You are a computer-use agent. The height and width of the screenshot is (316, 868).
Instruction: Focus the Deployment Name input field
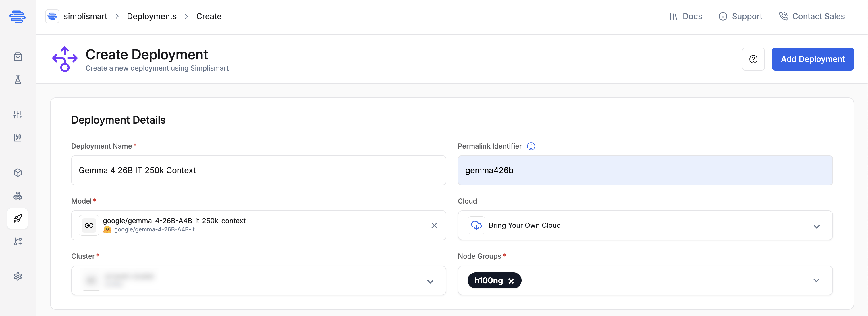coord(259,170)
